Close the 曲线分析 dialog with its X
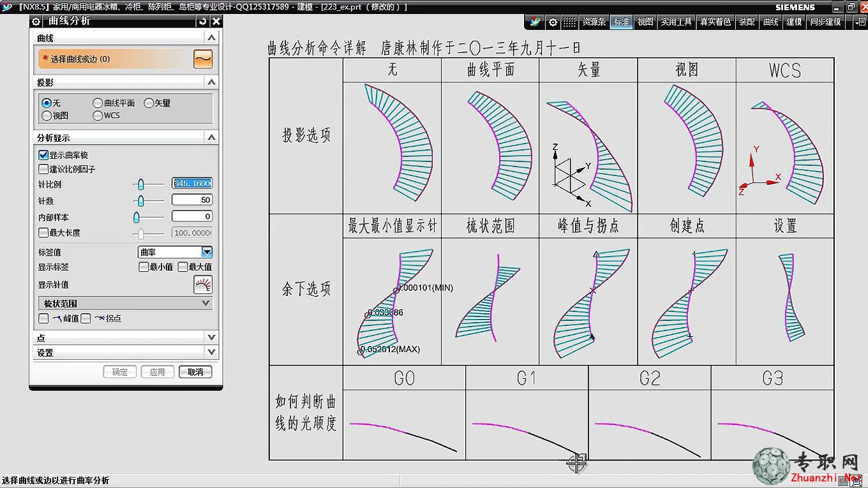This screenshot has width=868, height=488. (x=216, y=21)
